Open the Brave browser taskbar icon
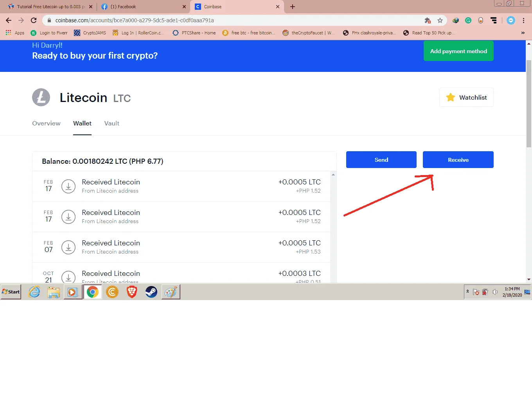Image resolution: width=532 pixels, height=406 pixels. click(132, 292)
